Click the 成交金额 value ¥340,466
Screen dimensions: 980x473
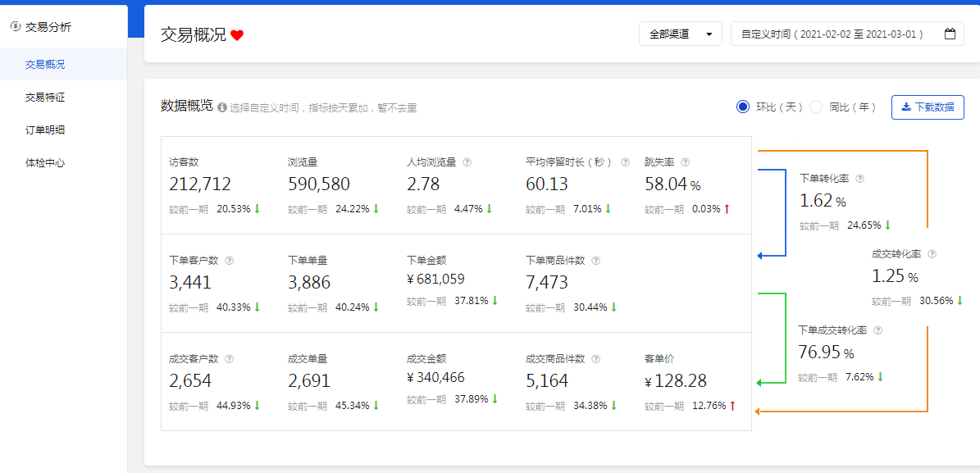(435, 377)
